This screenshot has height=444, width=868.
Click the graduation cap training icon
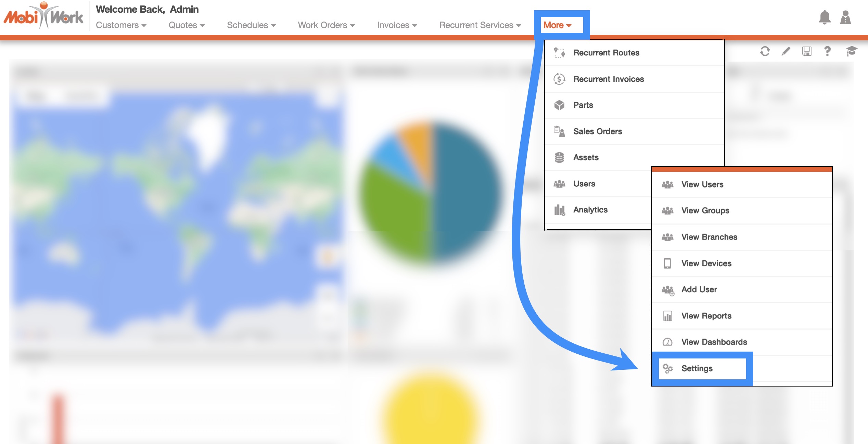(851, 51)
